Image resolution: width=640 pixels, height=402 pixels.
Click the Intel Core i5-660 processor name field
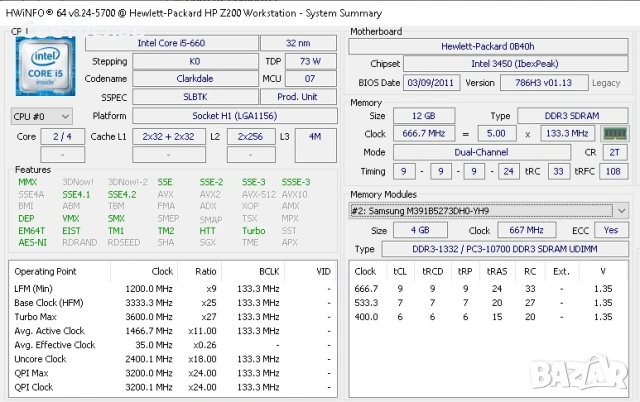171,43
